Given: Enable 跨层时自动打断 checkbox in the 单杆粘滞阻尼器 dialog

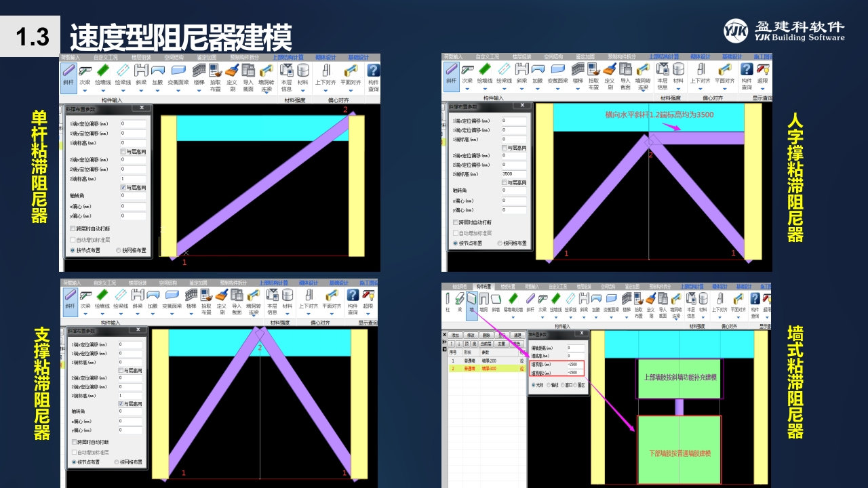Looking at the screenshot, I should click(x=73, y=229).
